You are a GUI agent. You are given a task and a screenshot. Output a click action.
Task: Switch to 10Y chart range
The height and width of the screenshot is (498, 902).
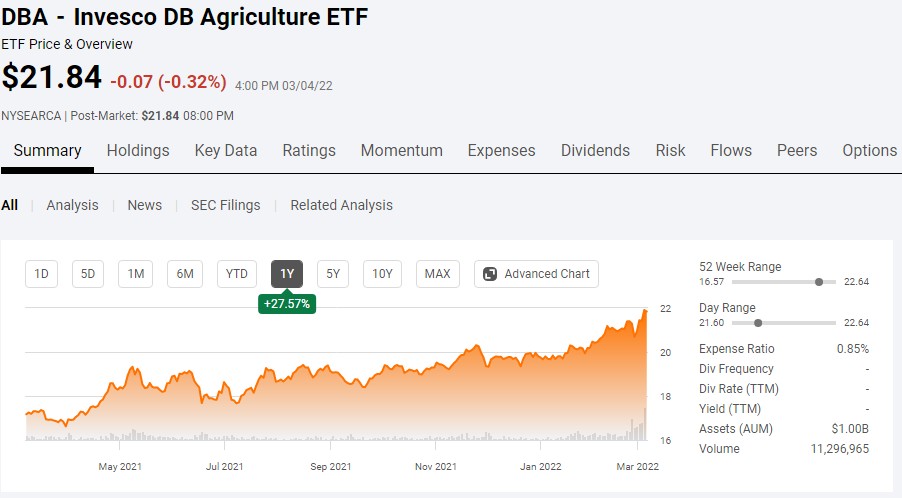pos(382,274)
